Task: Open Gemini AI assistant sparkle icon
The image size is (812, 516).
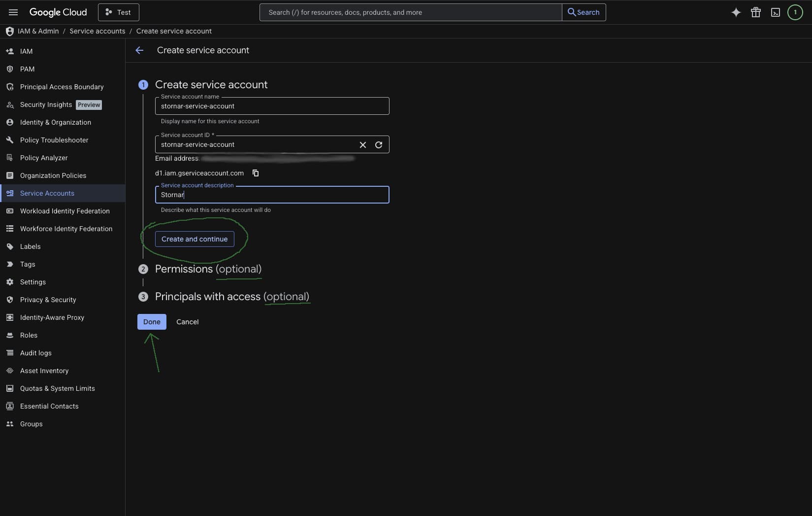Action: click(x=736, y=12)
